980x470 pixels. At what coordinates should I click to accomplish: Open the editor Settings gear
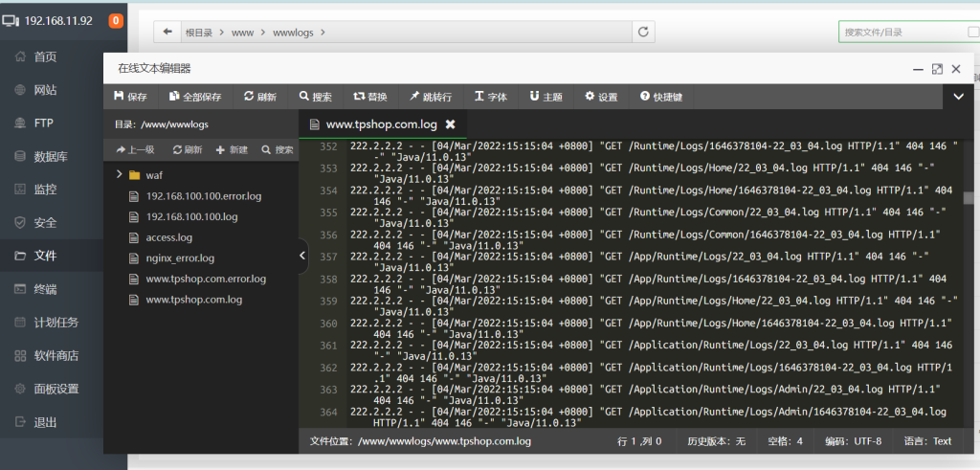tap(601, 97)
